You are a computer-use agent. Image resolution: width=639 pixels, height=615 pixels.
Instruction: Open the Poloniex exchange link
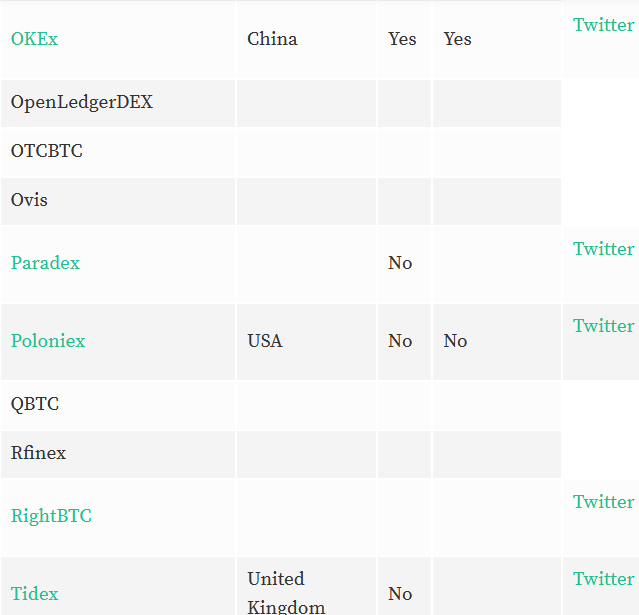(48, 341)
